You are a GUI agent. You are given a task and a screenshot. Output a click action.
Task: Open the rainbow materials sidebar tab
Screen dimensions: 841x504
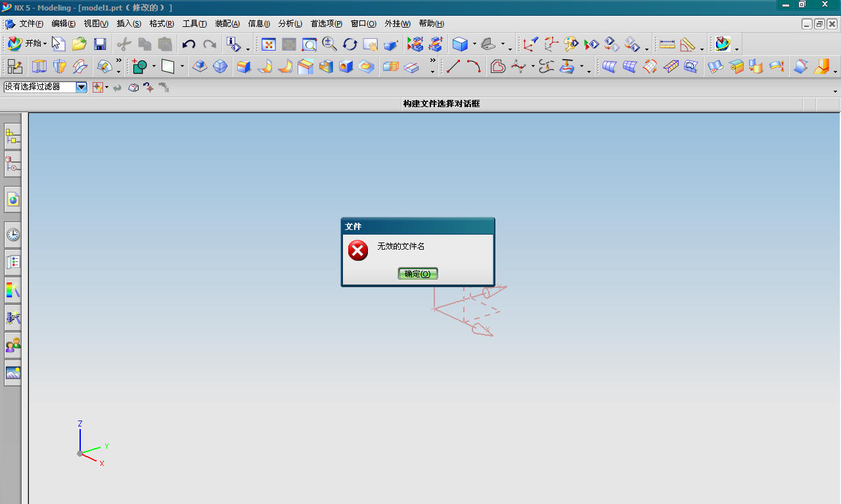pyautogui.click(x=12, y=290)
